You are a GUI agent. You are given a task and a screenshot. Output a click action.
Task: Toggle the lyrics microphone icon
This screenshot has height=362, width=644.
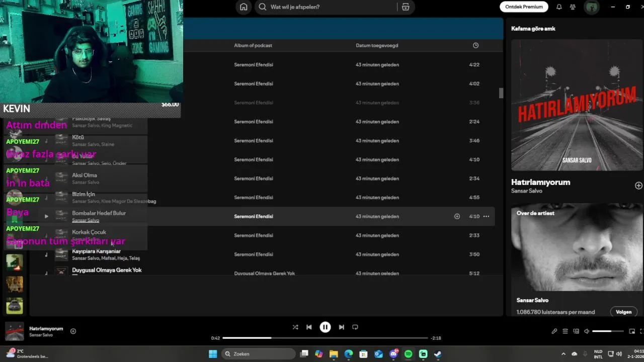(554, 331)
